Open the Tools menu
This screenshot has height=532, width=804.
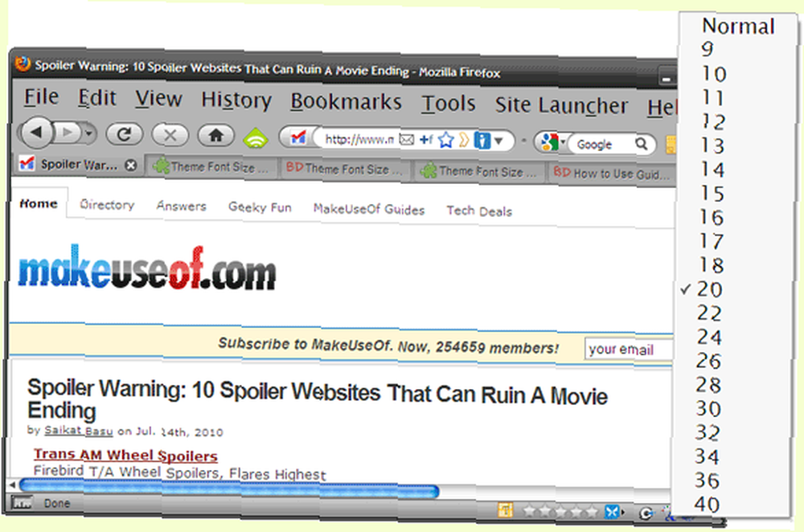(x=449, y=104)
